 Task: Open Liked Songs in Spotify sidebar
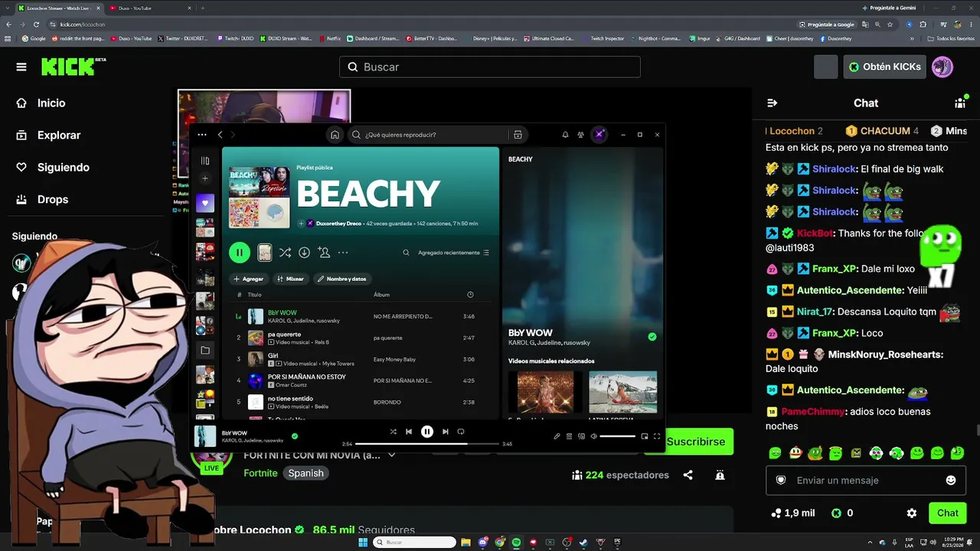tap(204, 203)
